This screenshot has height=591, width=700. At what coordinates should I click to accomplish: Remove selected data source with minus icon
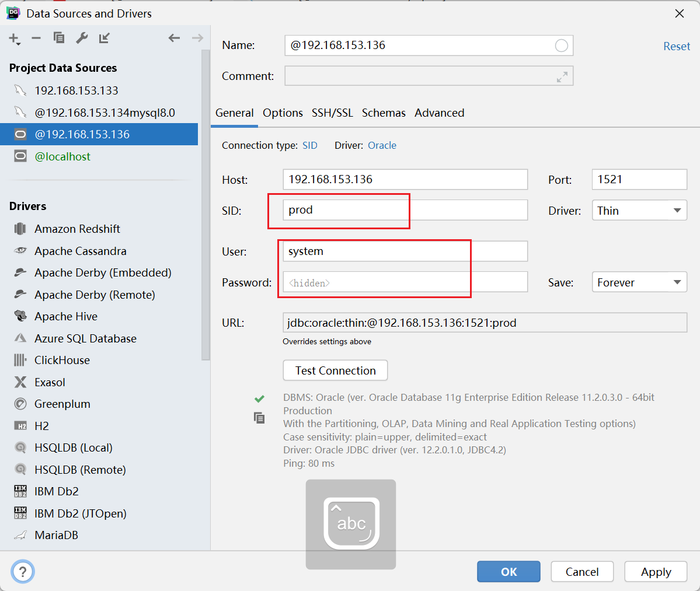(x=36, y=39)
